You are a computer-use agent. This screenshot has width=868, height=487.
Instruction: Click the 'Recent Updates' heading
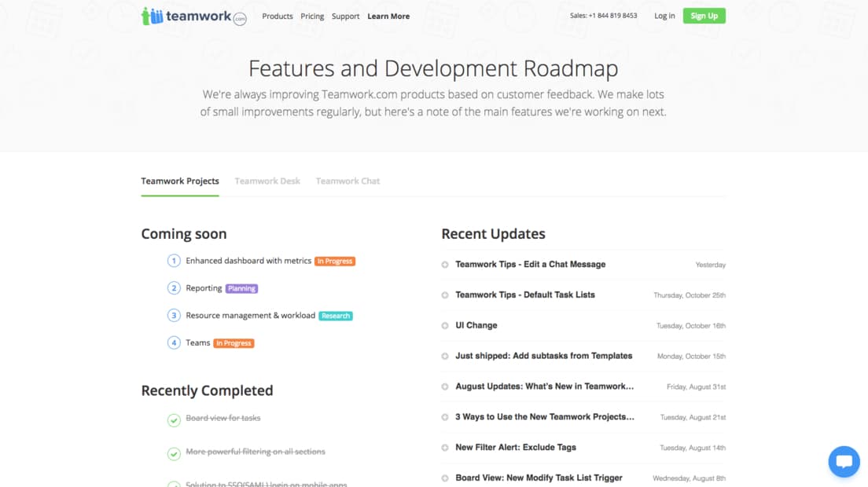point(493,234)
